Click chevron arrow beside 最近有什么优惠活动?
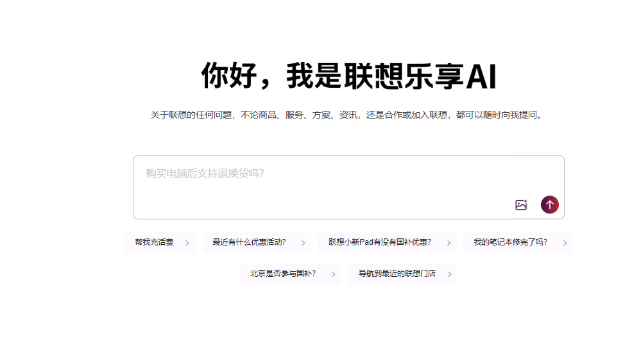632x364 pixels. [x=303, y=244]
